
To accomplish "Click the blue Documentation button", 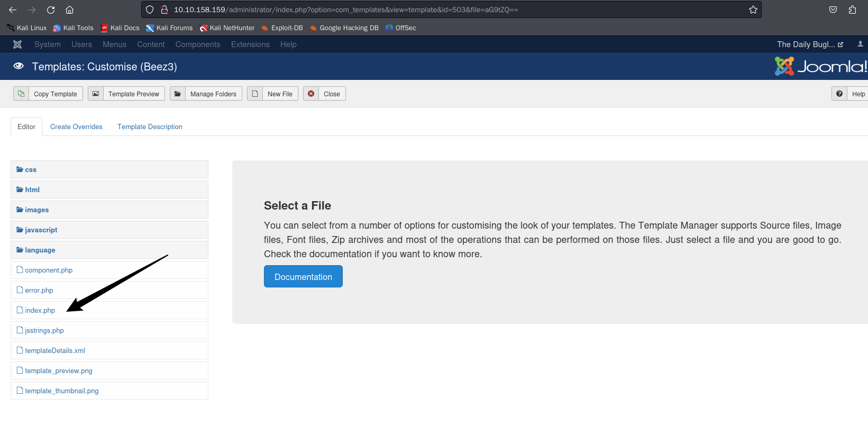I will click(303, 276).
